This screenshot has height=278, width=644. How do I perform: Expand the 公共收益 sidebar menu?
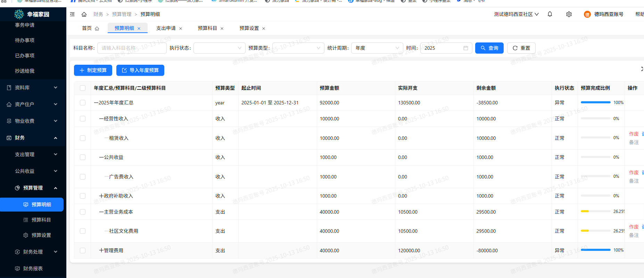33,171
